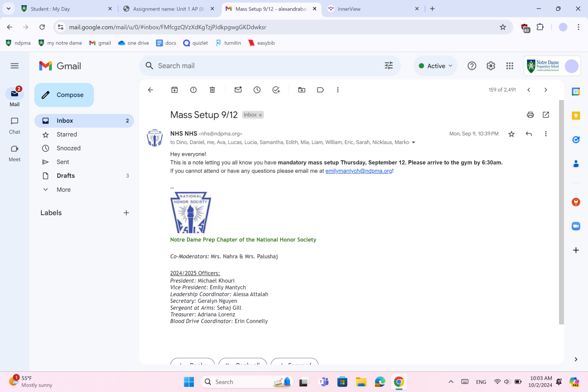Open the easybib bookmark
This screenshot has height=392, width=588.
(x=261, y=43)
